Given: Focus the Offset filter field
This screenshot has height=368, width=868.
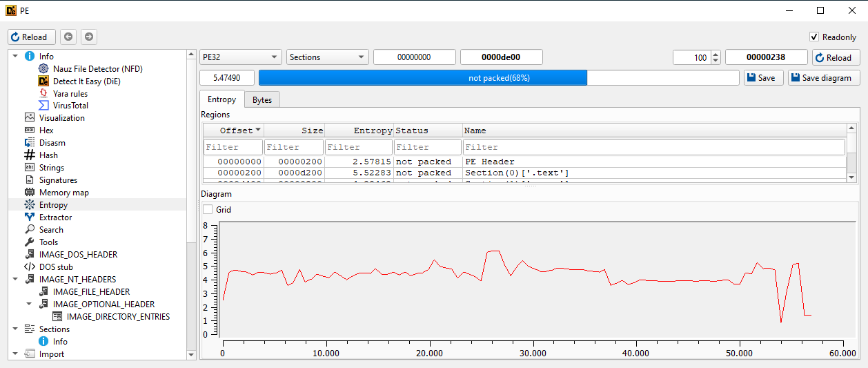Looking at the screenshot, I should click(x=233, y=147).
